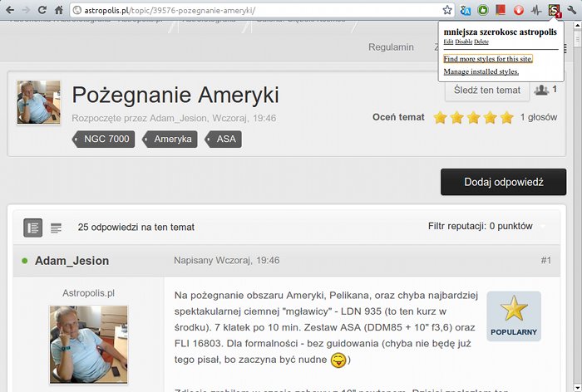582x392 pixels.
Task: Open the browser wrench settings menu
Action: pyautogui.click(x=572, y=10)
